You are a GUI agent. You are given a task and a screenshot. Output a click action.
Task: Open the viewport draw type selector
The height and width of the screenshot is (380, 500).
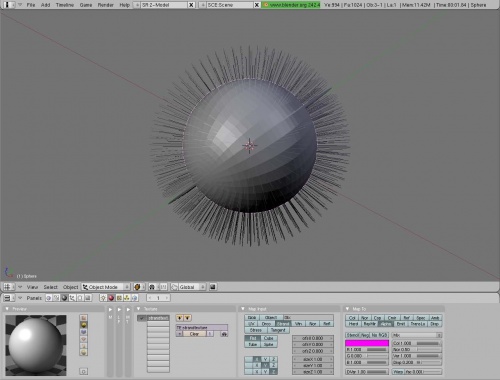click(x=139, y=287)
